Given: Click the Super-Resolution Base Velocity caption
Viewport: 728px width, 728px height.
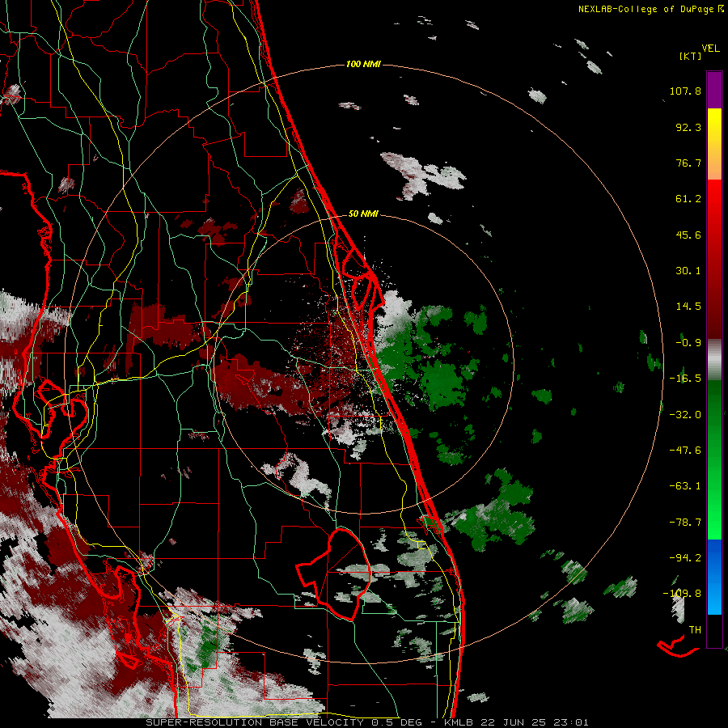Looking at the screenshot, I should 366,722.
